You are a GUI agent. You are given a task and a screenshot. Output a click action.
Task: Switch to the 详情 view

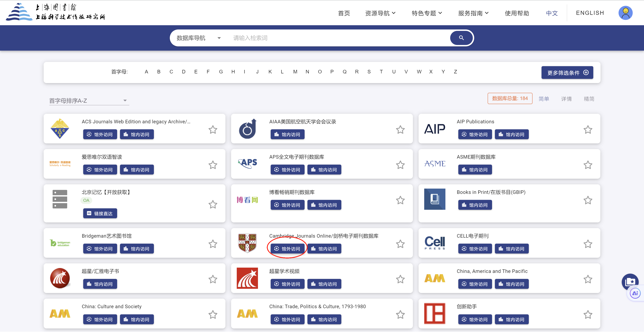(x=566, y=99)
